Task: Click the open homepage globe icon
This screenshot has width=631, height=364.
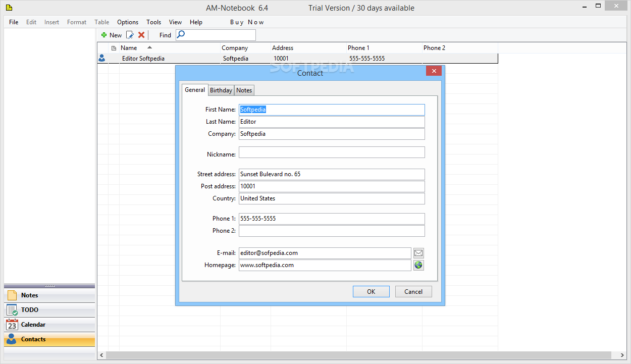Action: click(418, 265)
